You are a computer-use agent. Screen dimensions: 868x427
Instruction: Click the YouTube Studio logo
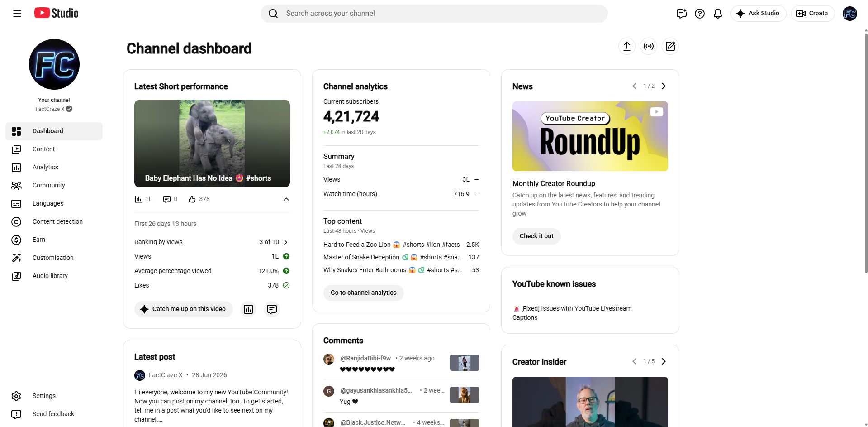pos(57,13)
